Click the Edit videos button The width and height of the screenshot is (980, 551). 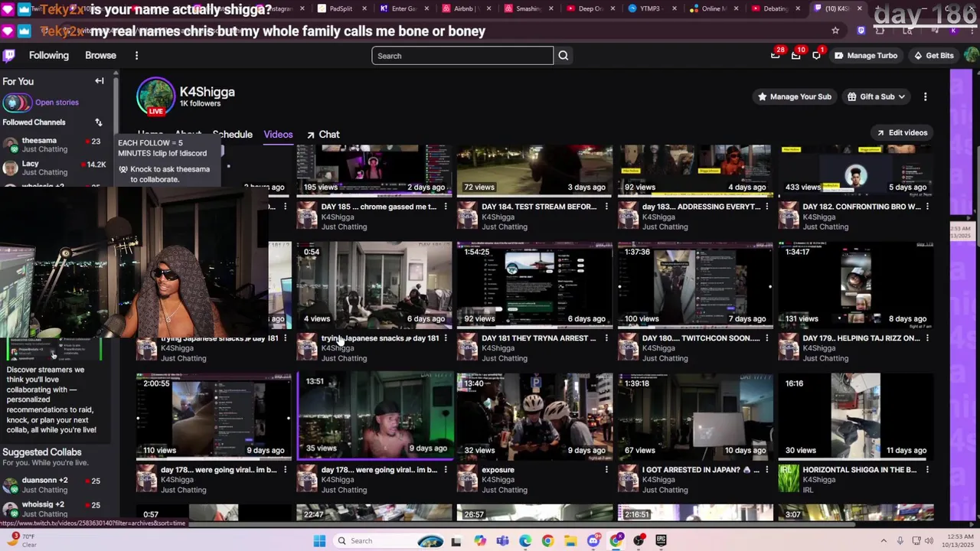[x=902, y=132]
